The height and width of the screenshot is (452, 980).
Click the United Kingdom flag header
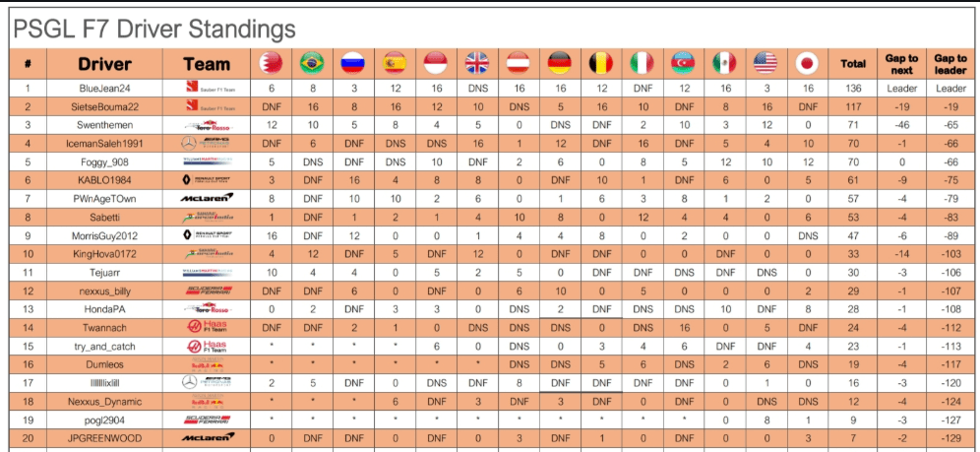pos(477,63)
